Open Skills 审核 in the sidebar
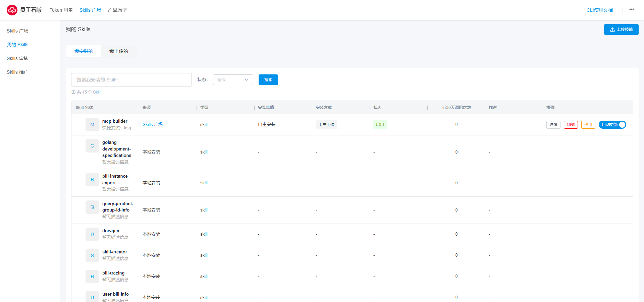The image size is (644, 302). coord(17,58)
